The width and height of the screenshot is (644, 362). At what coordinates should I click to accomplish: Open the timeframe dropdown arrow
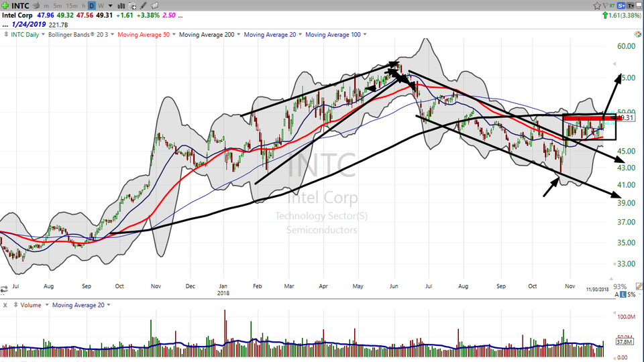[110, 6]
